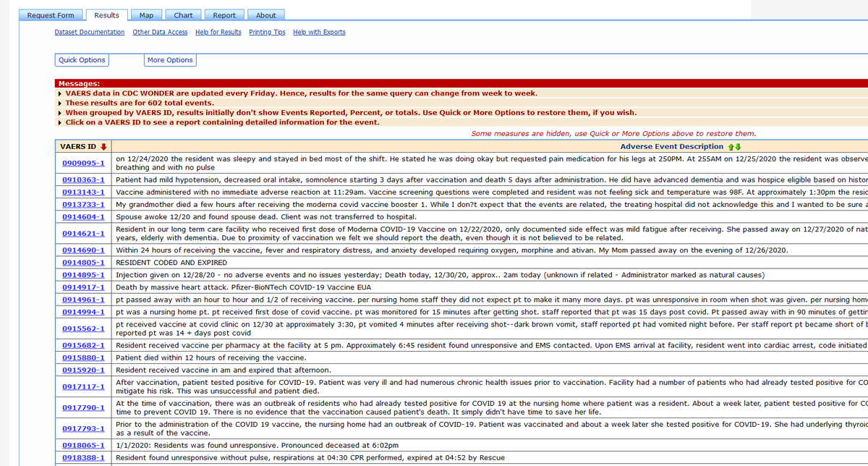Switch to the Request Form tab
This screenshot has width=868, height=466.
(x=51, y=15)
